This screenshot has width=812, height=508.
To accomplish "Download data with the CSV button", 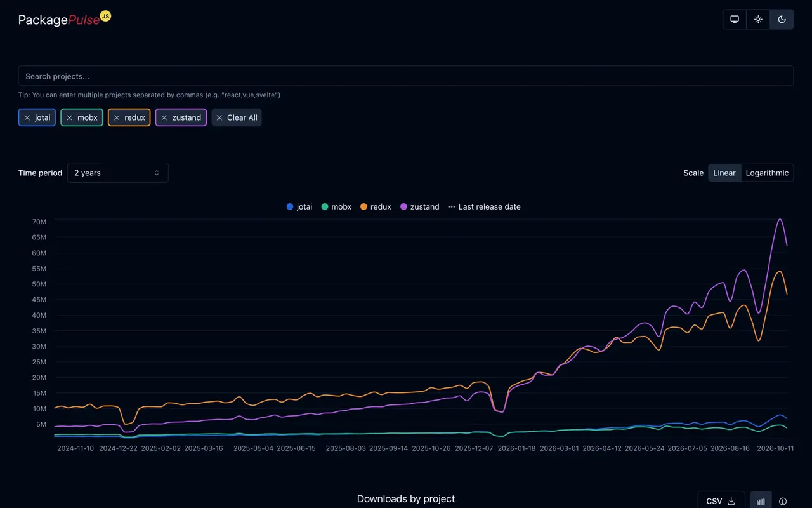I will click(x=721, y=501).
